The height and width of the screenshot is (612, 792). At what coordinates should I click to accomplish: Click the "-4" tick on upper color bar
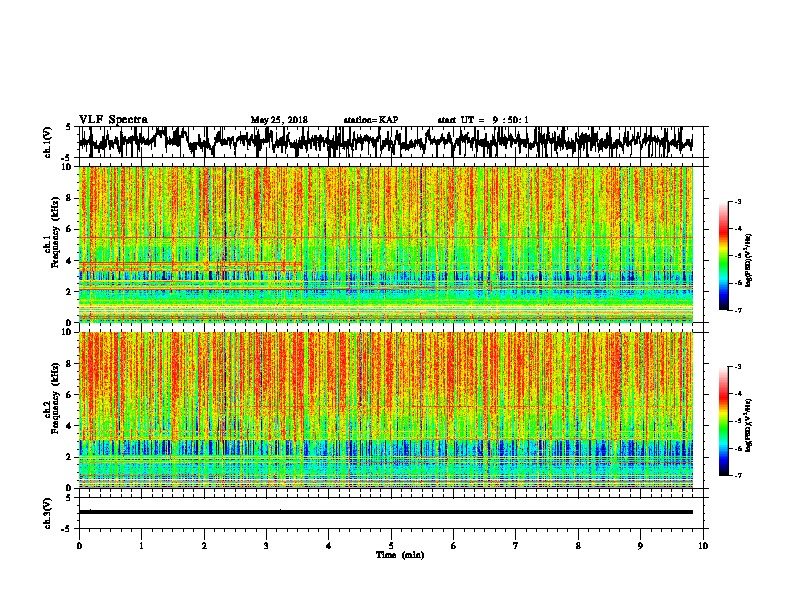tap(738, 229)
